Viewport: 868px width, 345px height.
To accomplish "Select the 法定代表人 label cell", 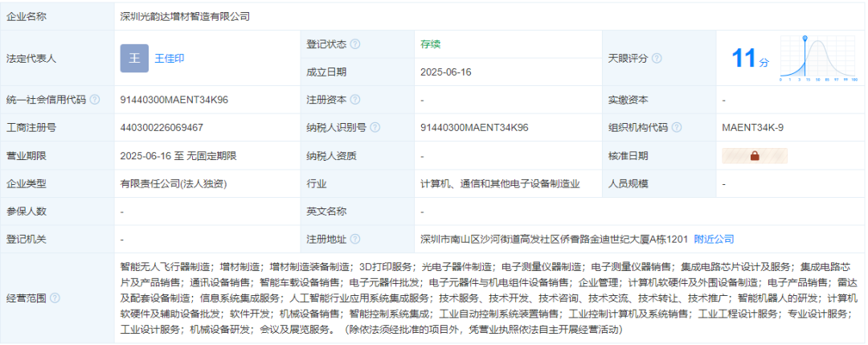I will [x=58, y=58].
